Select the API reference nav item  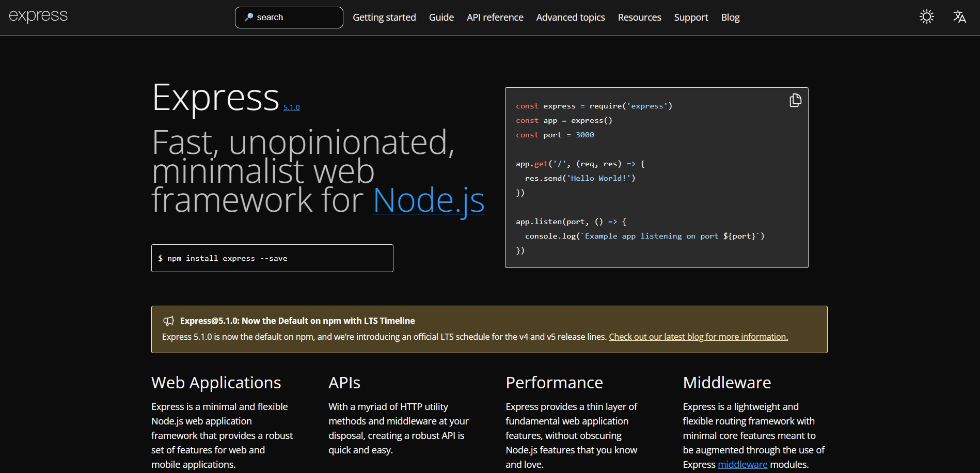pyautogui.click(x=495, y=17)
